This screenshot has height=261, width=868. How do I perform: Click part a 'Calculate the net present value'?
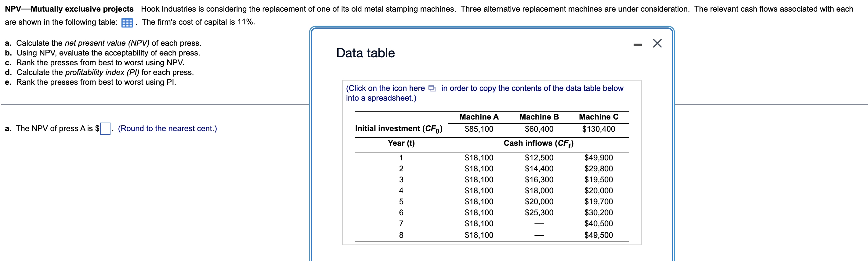click(103, 43)
